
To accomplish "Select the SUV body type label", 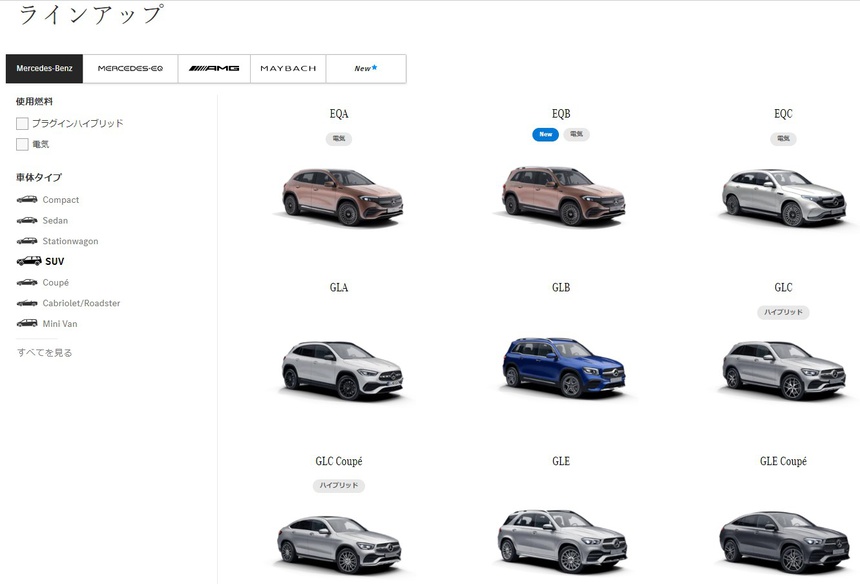I will 55,262.
